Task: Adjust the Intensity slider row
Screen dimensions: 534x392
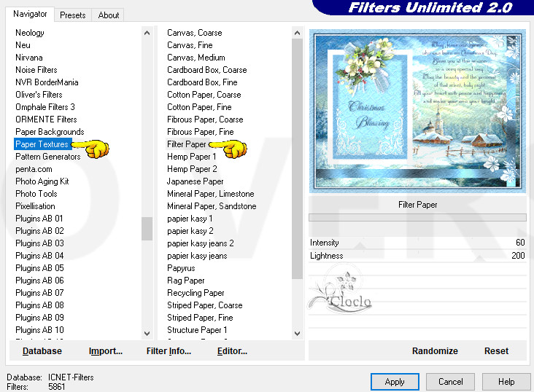Action: pos(417,243)
